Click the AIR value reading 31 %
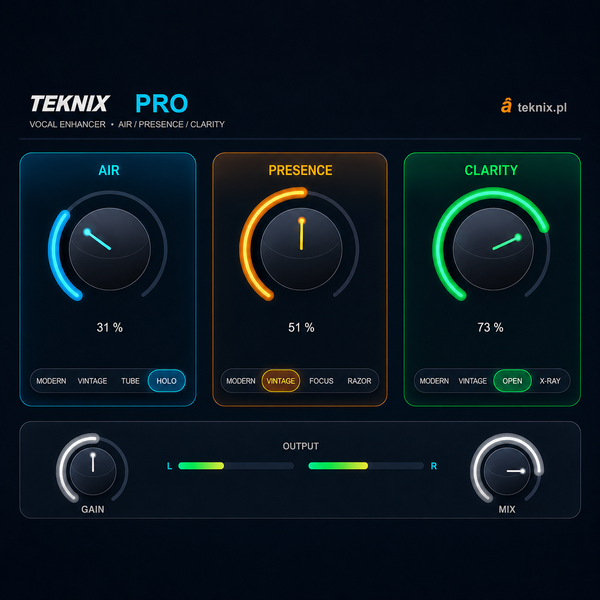Viewport: 600px width, 600px height. pyautogui.click(x=109, y=328)
